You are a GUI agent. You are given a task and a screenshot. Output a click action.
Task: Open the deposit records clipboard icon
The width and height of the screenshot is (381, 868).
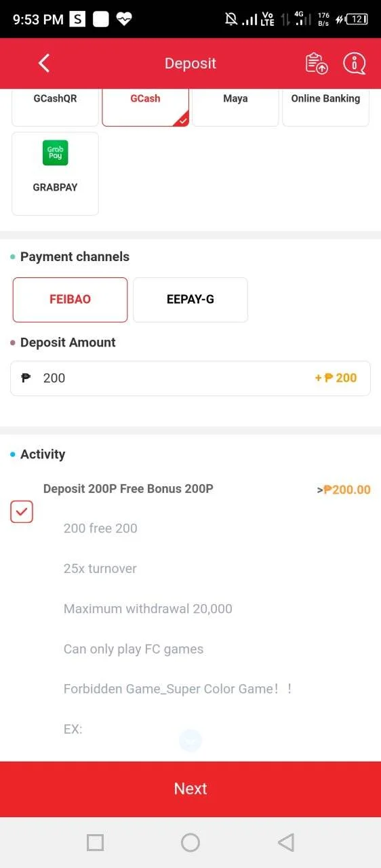point(317,63)
